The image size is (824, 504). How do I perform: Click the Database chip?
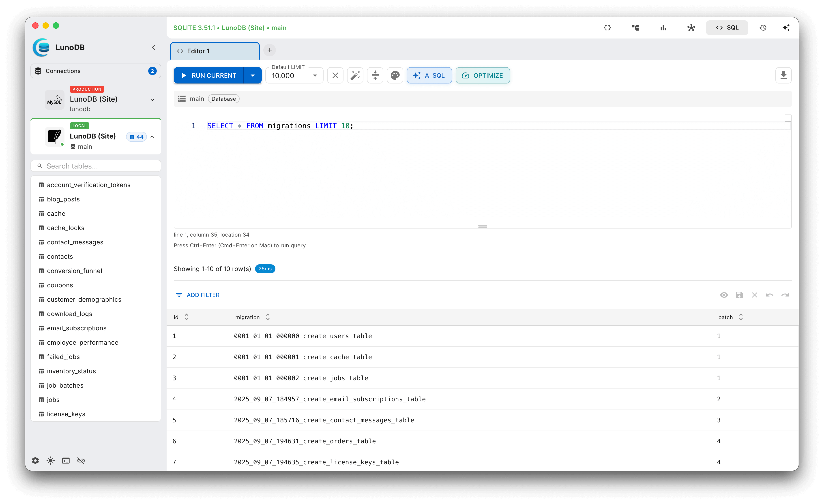pos(224,99)
